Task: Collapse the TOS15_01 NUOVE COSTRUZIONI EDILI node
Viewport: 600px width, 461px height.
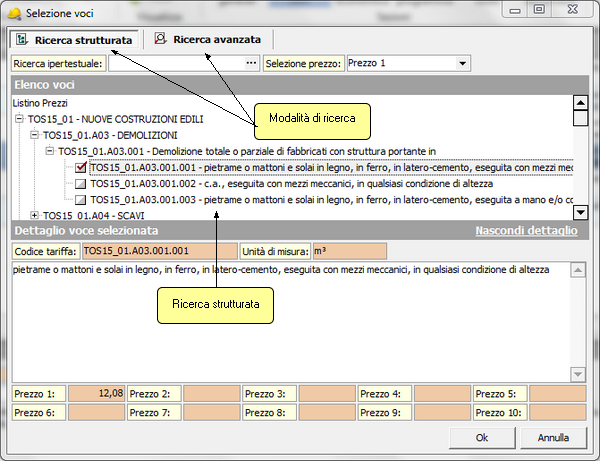Action: [x=20, y=118]
